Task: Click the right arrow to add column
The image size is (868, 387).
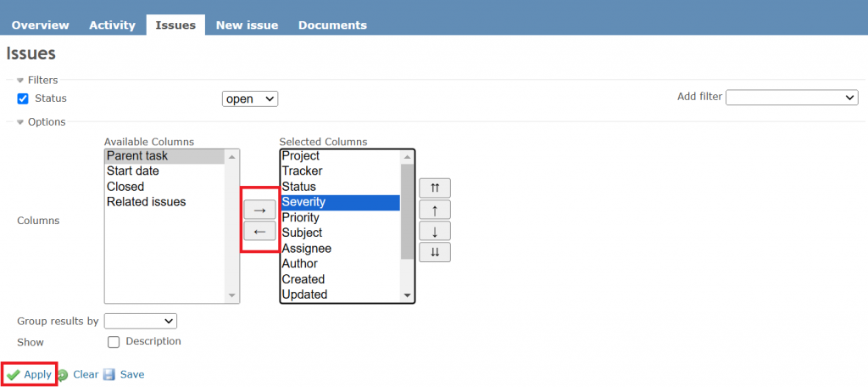Action: click(x=259, y=209)
